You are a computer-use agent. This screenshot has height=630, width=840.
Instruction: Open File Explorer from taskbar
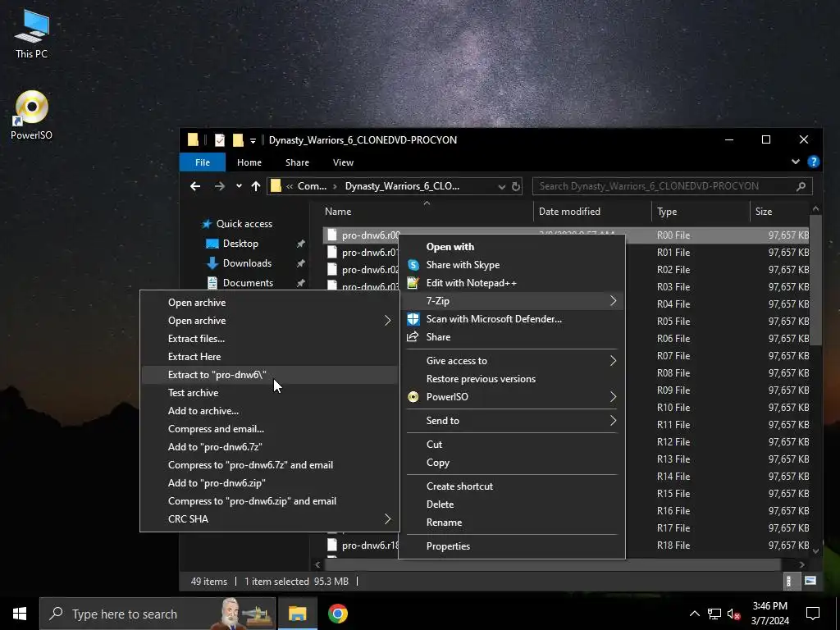pos(297,614)
